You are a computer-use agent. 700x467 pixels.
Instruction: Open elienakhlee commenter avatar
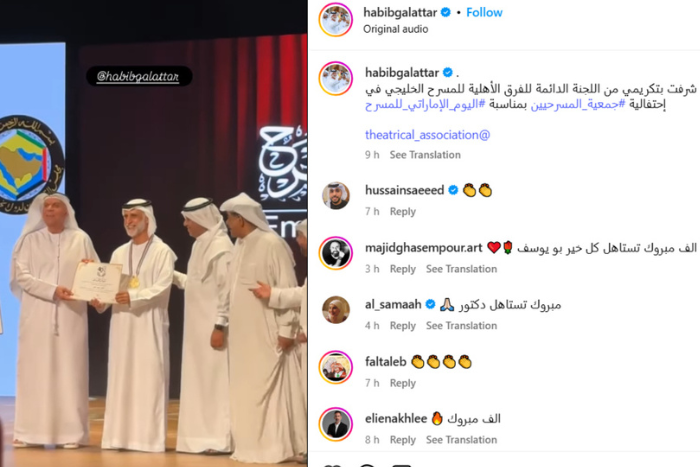[336, 424]
